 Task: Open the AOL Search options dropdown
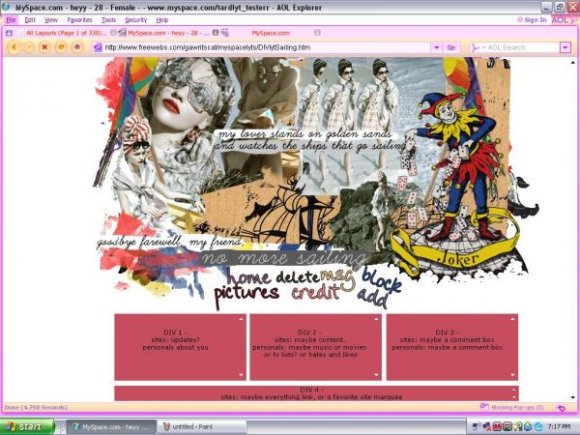565,47
